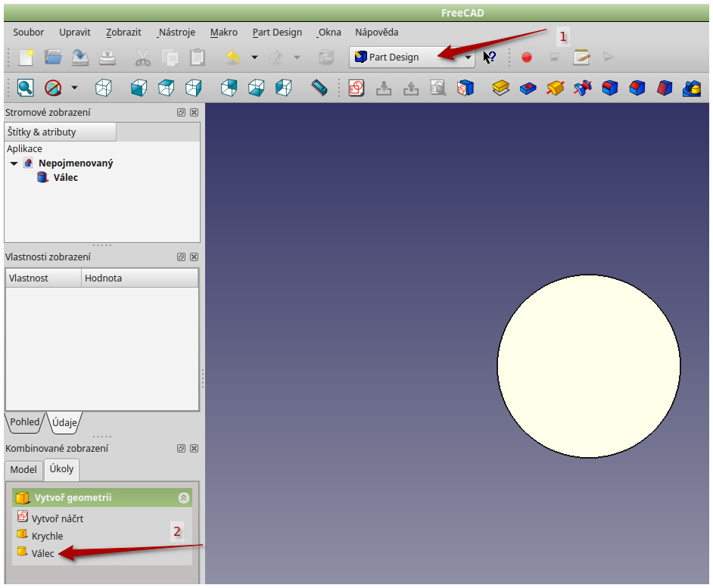Image resolution: width=713 pixels, height=588 pixels.
Task: Collapse the Vytvoř geometrii task panel
Action: (x=183, y=498)
